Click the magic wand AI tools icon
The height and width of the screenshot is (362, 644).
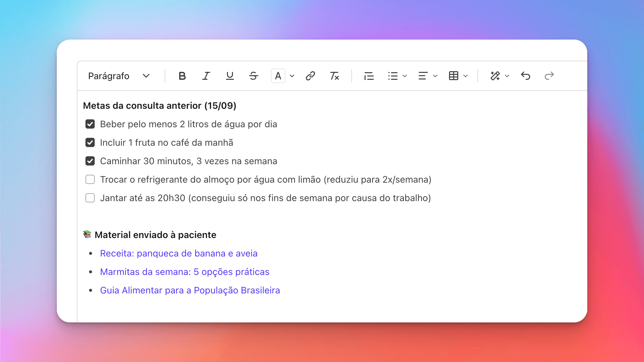[x=495, y=76]
